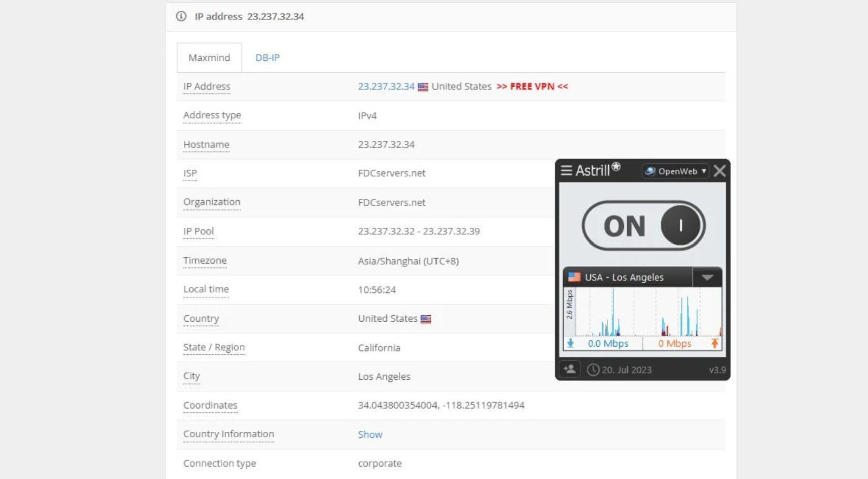Click the US flag icon in Country row
The height and width of the screenshot is (479, 868).
[426, 319]
